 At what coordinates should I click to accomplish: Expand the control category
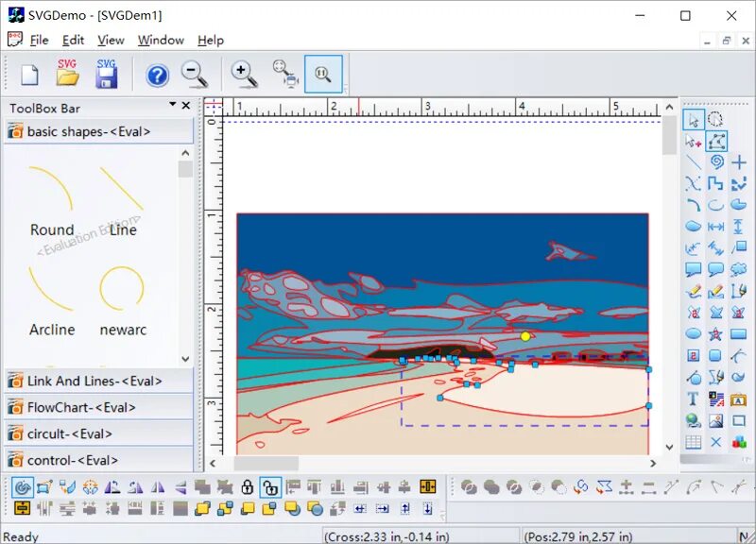pyautogui.click(x=99, y=461)
